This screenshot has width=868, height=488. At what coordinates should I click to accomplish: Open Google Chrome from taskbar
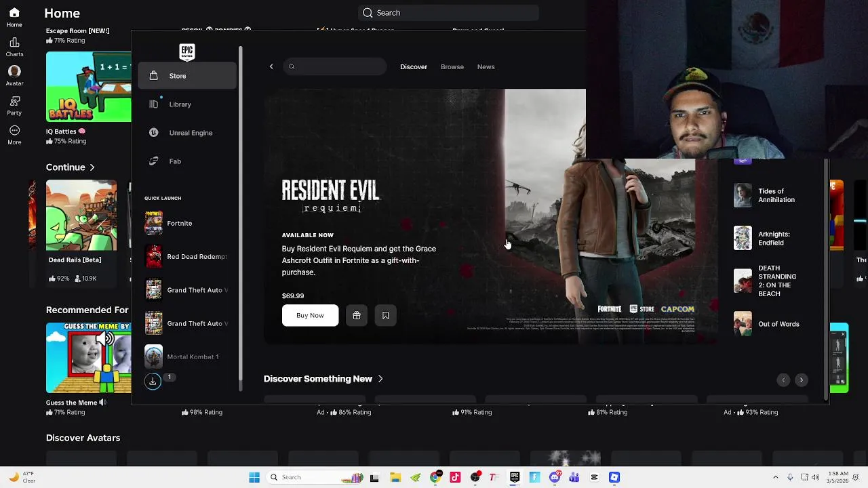click(435, 477)
